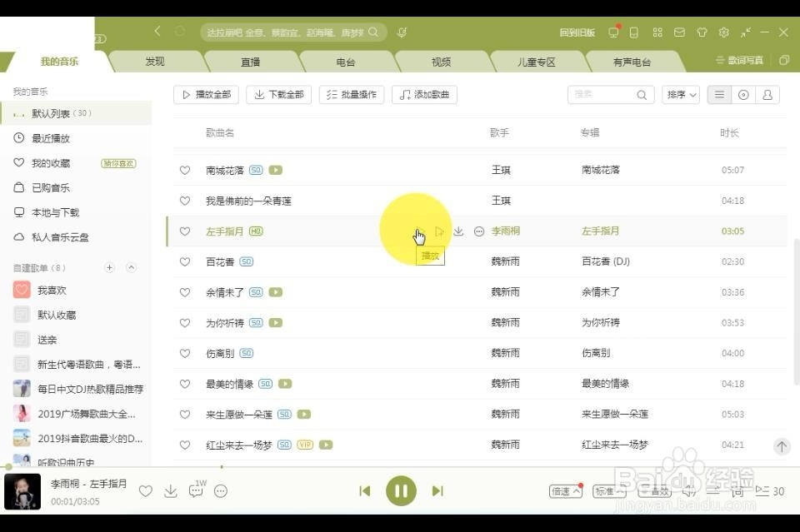Go to the previous track
Viewport: 800px width, 532px height.
click(x=365, y=491)
